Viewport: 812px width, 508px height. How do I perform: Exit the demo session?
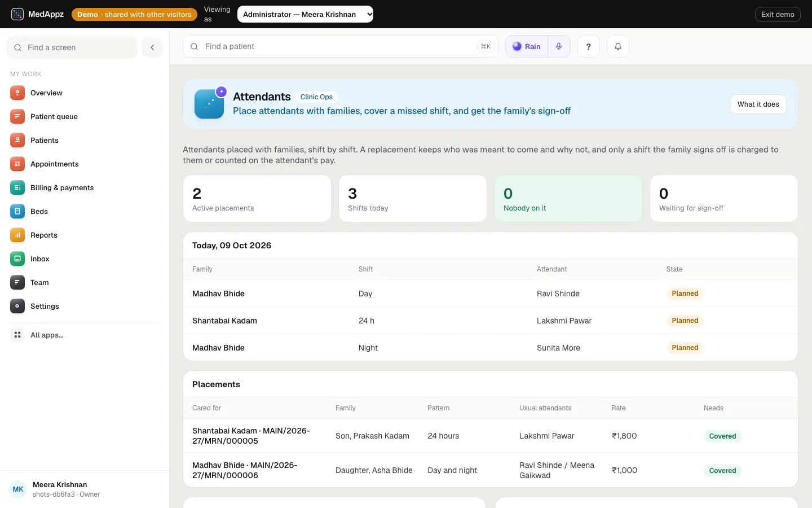[778, 14]
